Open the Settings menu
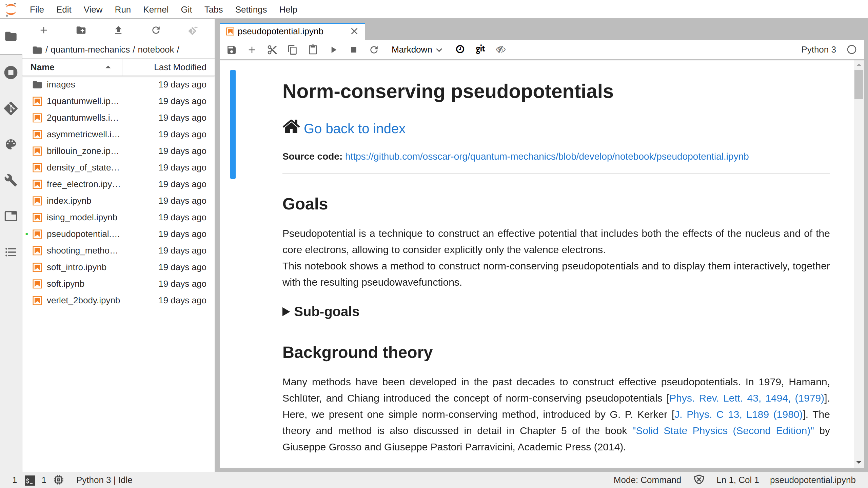 (x=251, y=9)
